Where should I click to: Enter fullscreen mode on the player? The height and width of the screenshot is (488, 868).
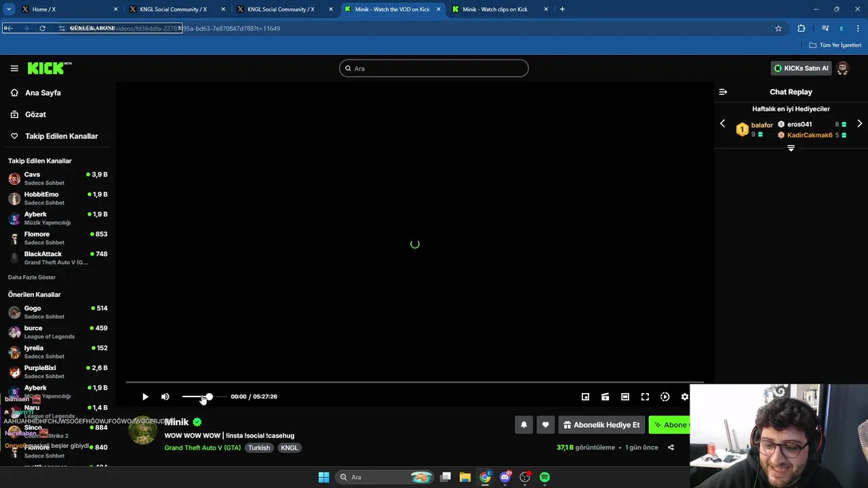click(645, 396)
